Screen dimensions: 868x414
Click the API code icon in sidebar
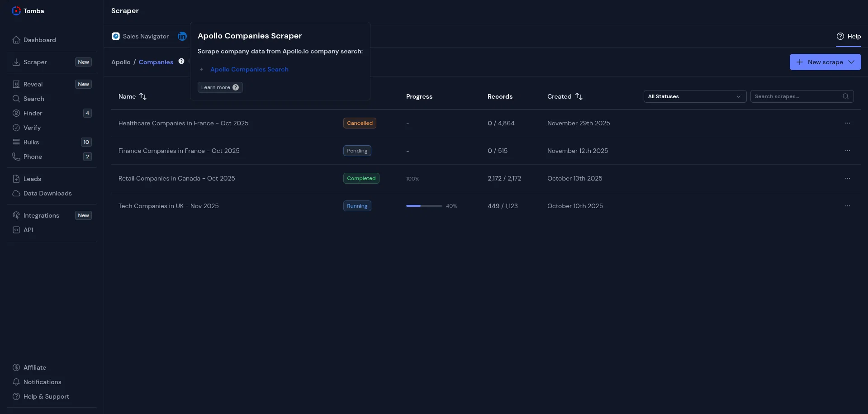(x=16, y=230)
